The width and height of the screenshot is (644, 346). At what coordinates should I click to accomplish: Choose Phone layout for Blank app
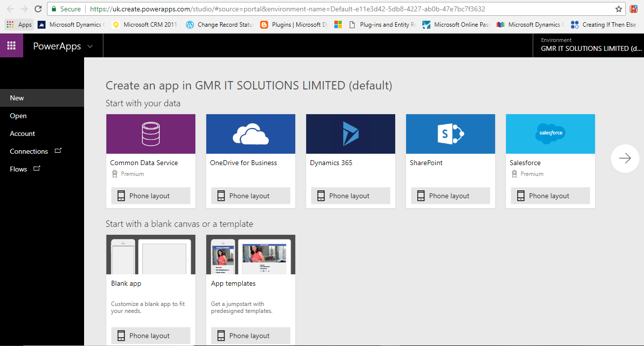click(x=151, y=336)
